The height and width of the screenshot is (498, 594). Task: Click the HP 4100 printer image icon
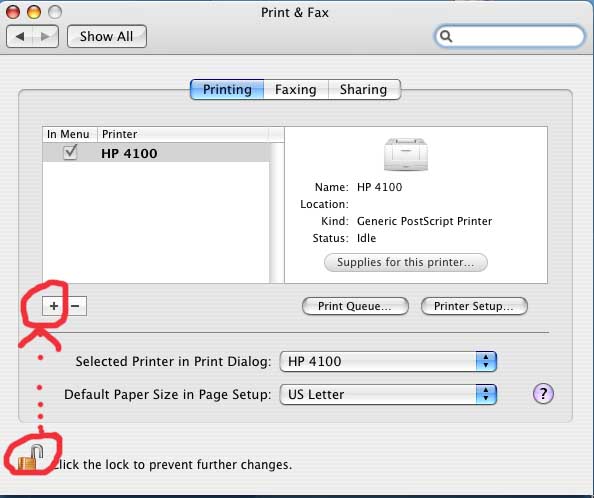pos(406,154)
